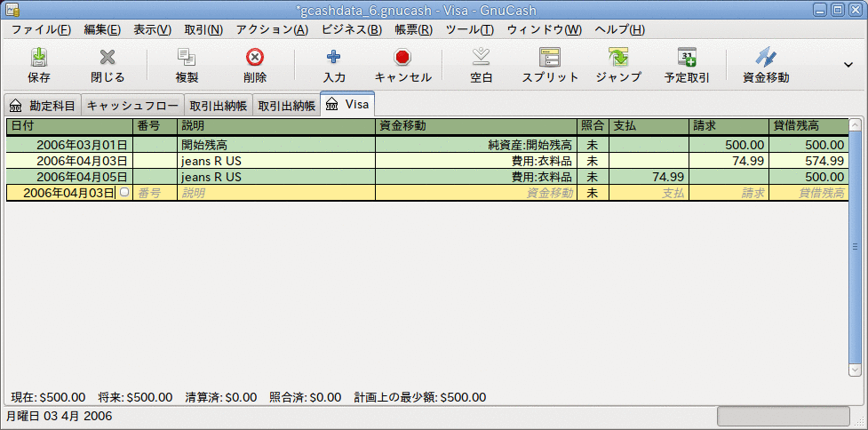Image resolution: width=868 pixels, height=430 pixels.
Task: Select the 2006年04月05日 date cell
Action: tap(70, 178)
